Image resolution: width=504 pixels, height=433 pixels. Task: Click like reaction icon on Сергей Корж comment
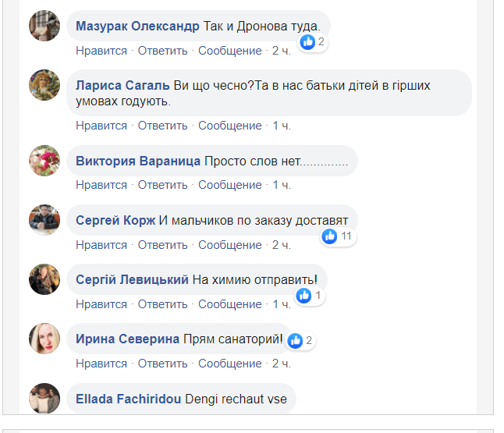click(330, 236)
